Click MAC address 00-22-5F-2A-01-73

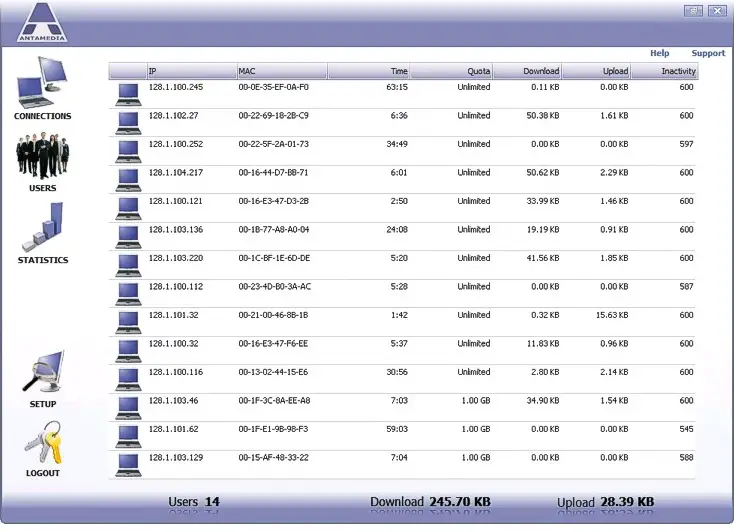pyautogui.click(x=273, y=144)
